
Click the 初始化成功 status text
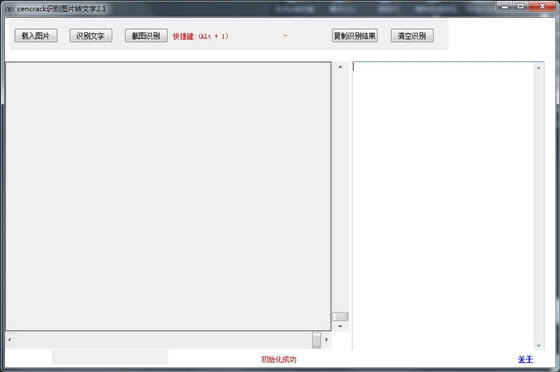[279, 360]
